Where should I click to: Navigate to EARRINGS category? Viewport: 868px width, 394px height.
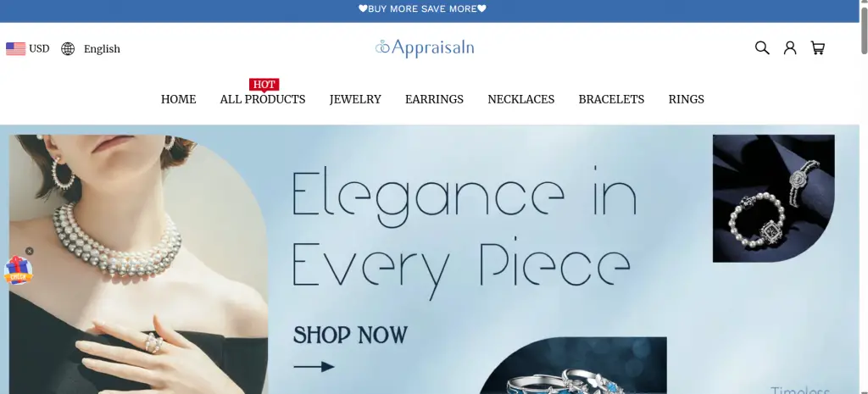tap(435, 99)
